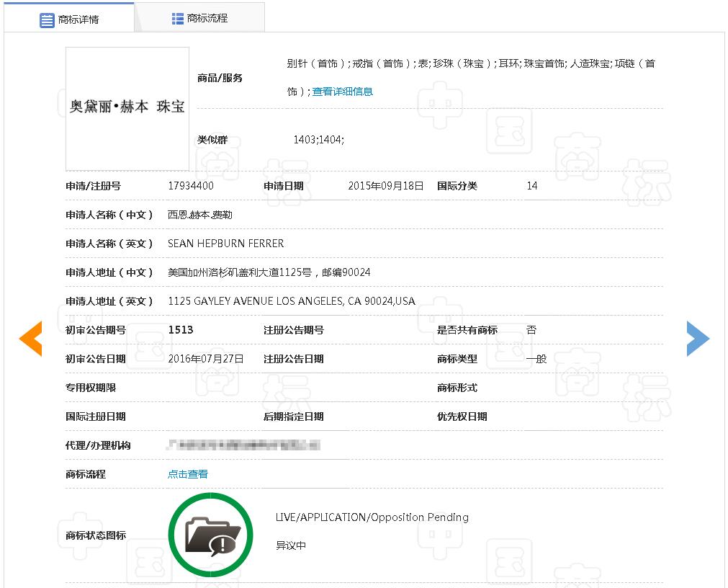Viewport: 728px width, 588px height.
Task: Select the address 1125 GAYLEY AVENUE LOS ANGELES
Action: pos(292,301)
